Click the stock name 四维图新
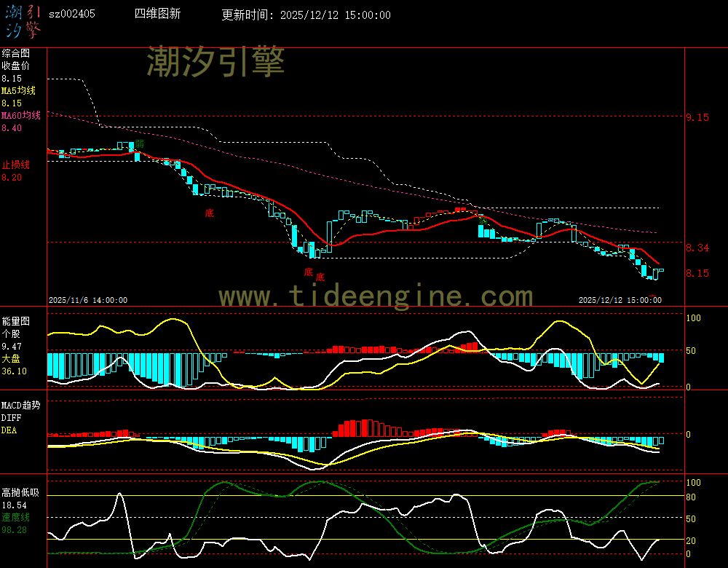 tap(158, 15)
